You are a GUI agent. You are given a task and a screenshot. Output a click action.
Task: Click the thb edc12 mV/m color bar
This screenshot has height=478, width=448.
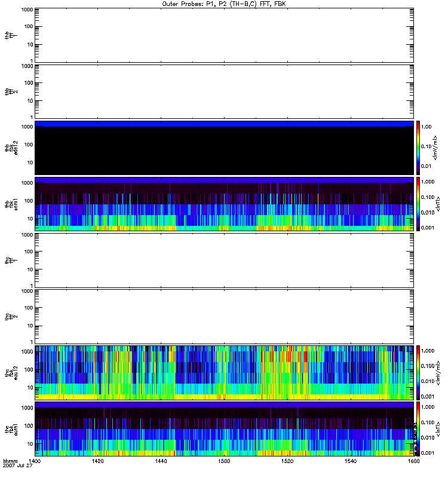[x=418, y=148]
